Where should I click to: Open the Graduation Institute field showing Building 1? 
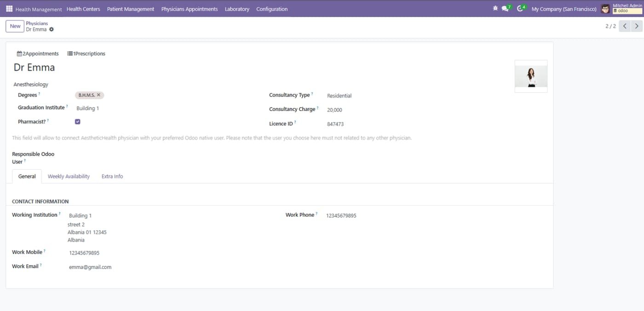point(88,108)
